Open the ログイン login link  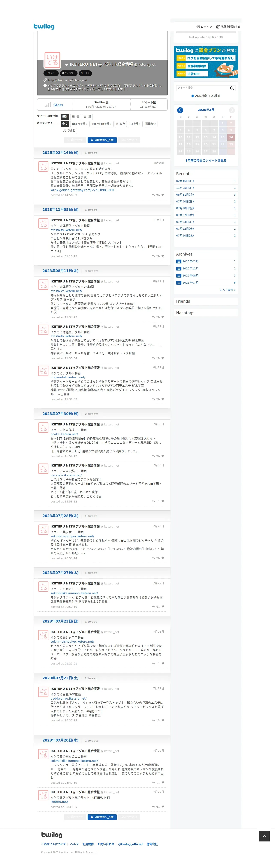[204, 27]
